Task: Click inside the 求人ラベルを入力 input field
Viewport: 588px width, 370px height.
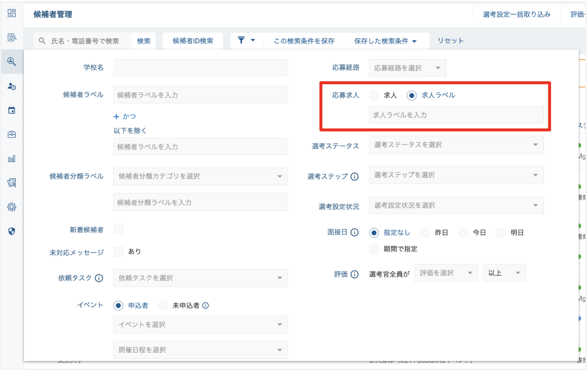Action: [456, 115]
